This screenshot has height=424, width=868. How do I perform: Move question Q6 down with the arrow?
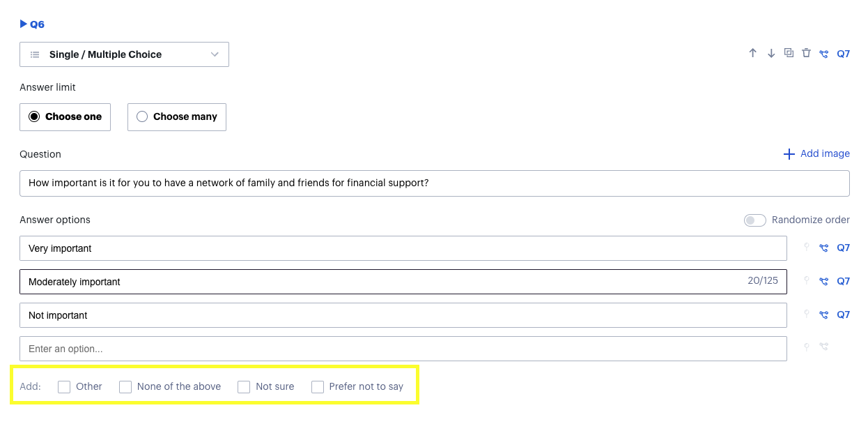click(771, 53)
